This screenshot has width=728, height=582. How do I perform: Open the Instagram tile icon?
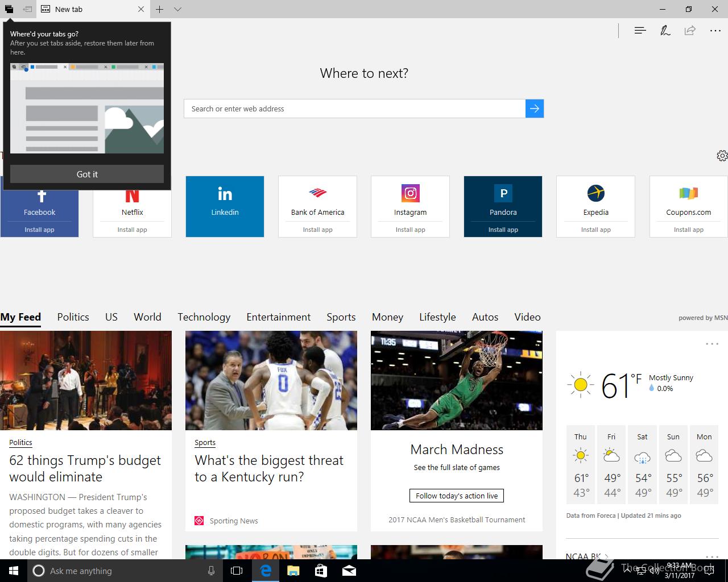point(410,193)
